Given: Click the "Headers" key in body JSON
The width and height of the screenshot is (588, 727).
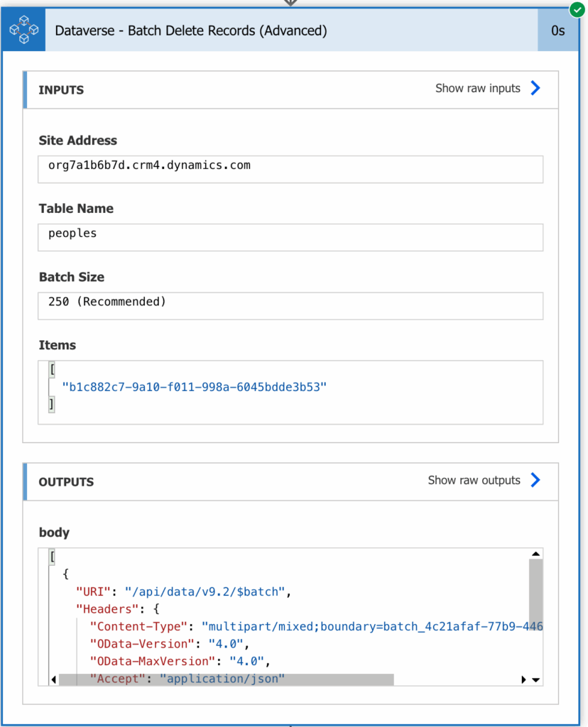Looking at the screenshot, I should click(x=107, y=608).
